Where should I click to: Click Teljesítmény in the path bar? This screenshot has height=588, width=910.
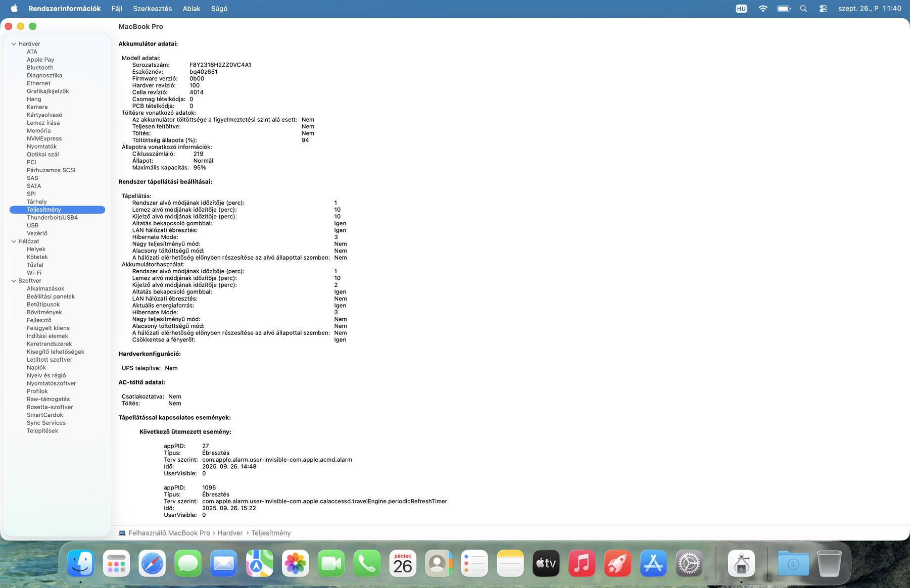[x=271, y=533]
